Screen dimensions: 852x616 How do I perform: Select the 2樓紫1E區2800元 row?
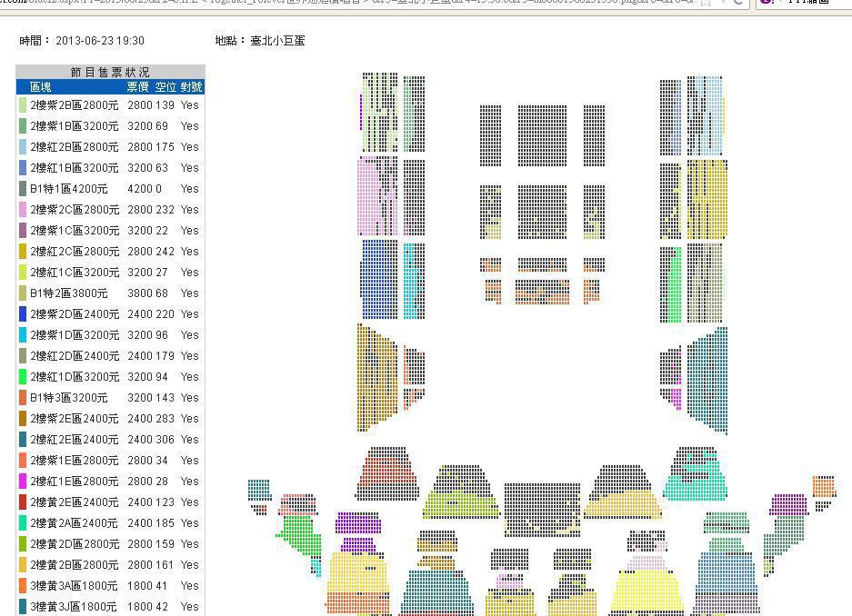click(x=110, y=461)
